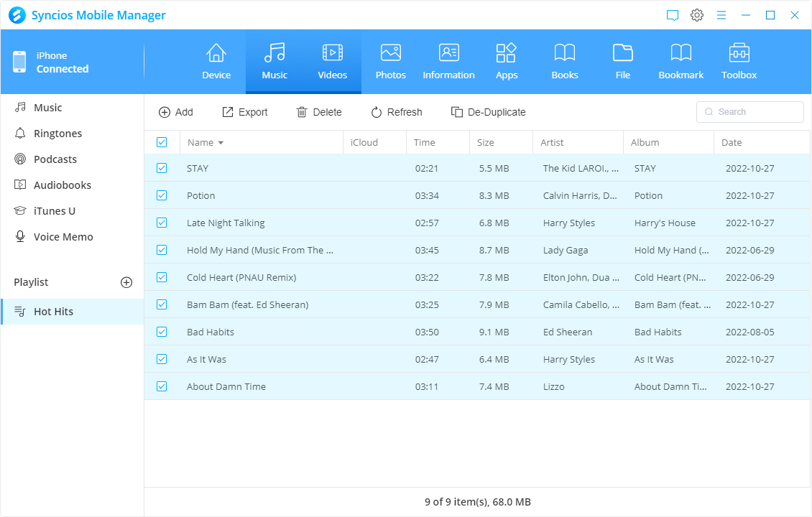Image resolution: width=812 pixels, height=517 pixels.
Task: Open the Hot Hits playlist
Action: pos(72,312)
